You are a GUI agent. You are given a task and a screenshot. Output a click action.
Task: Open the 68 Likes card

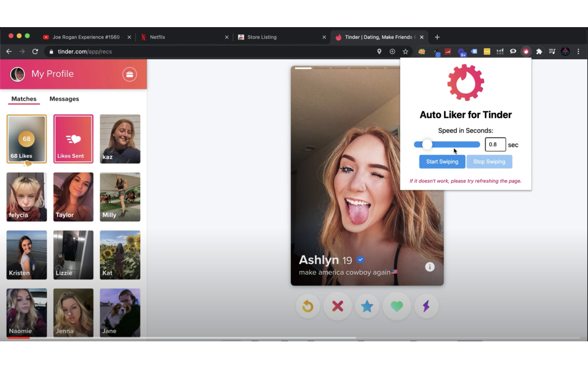[x=27, y=139]
